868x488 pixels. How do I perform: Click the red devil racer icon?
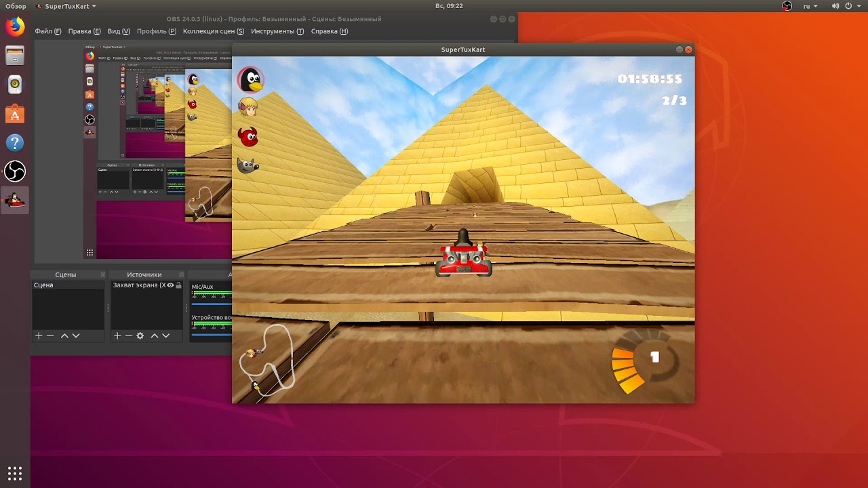coord(248,136)
